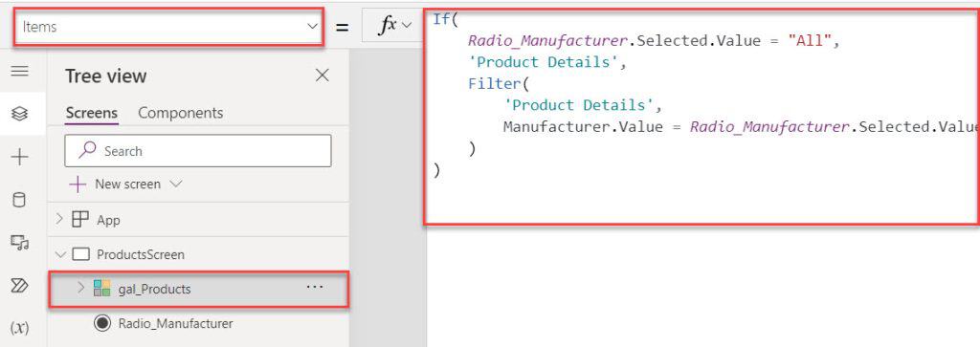Collapse the ProductsScreen tree node
Screen dimensions: 980x347
[60, 254]
